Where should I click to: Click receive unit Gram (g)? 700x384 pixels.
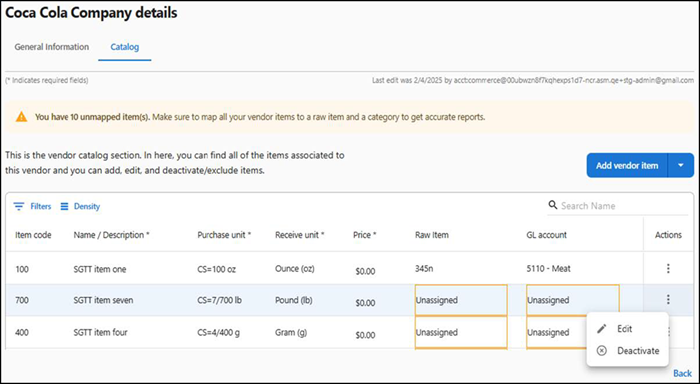(291, 332)
